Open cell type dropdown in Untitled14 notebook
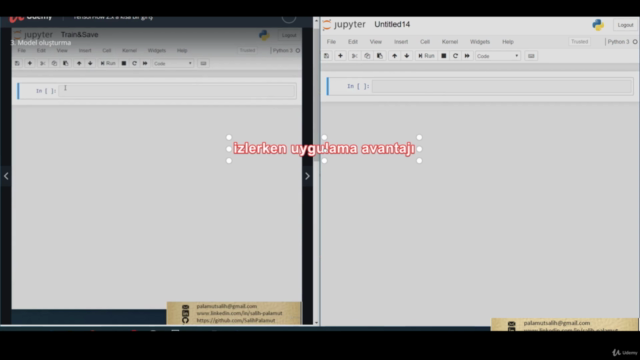The image size is (640, 360). (498, 56)
